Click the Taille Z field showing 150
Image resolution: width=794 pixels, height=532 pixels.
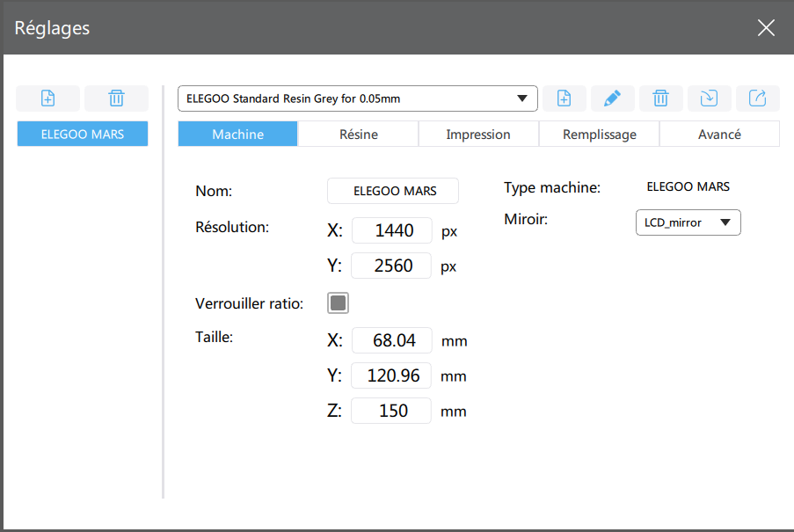[391, 411]
